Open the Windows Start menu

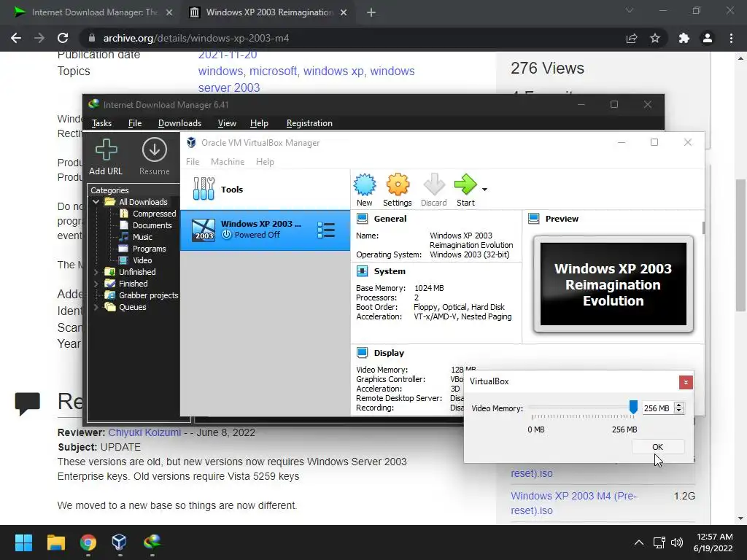tap(23, 542)
